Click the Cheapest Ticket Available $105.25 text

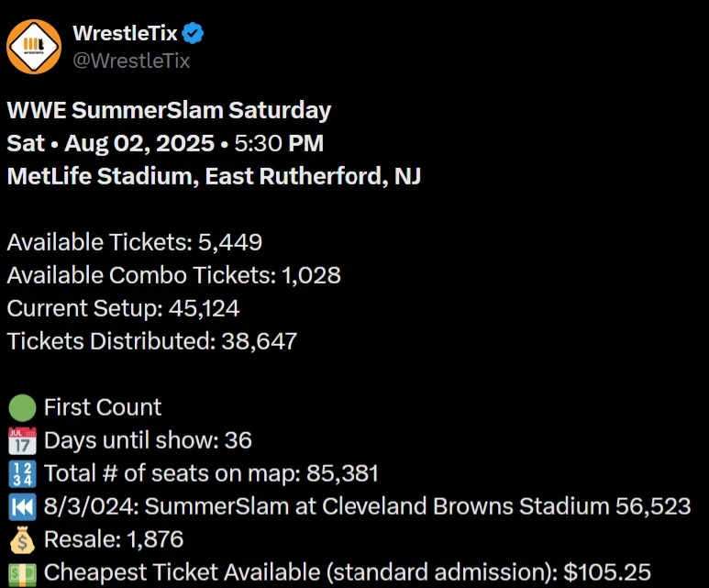point(348,572)
